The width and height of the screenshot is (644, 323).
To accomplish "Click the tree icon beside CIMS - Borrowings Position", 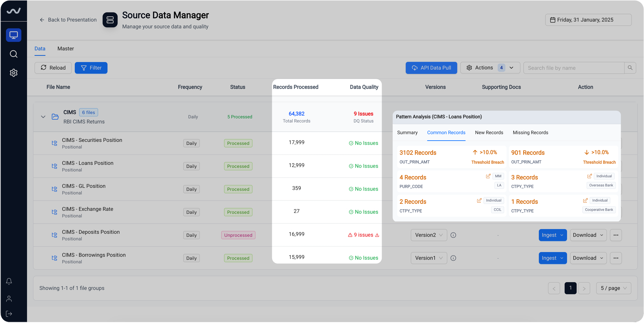I will 54,258.
